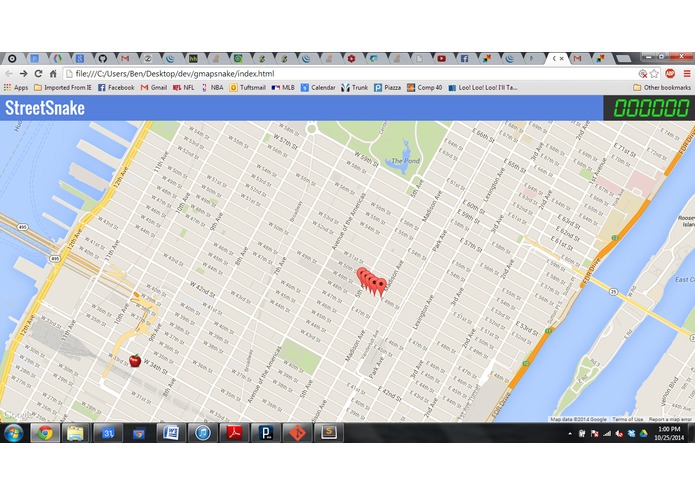
Task: Open the Word icon in the taskbar
Action: (171, 433)
